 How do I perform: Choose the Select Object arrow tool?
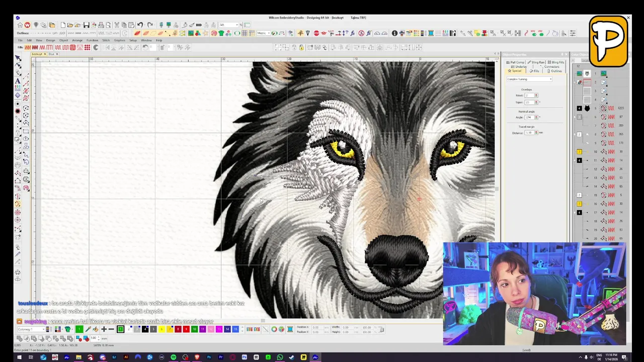pos(18,58)
